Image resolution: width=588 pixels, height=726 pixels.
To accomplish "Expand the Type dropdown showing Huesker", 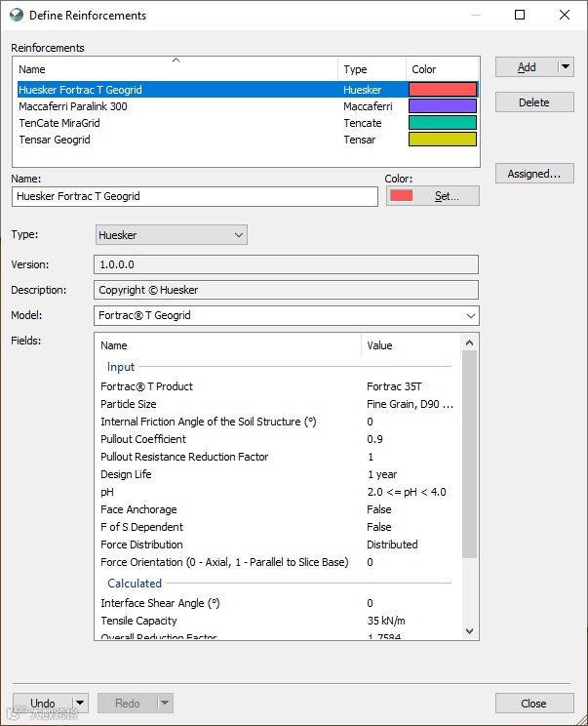I will coord(172,235).
